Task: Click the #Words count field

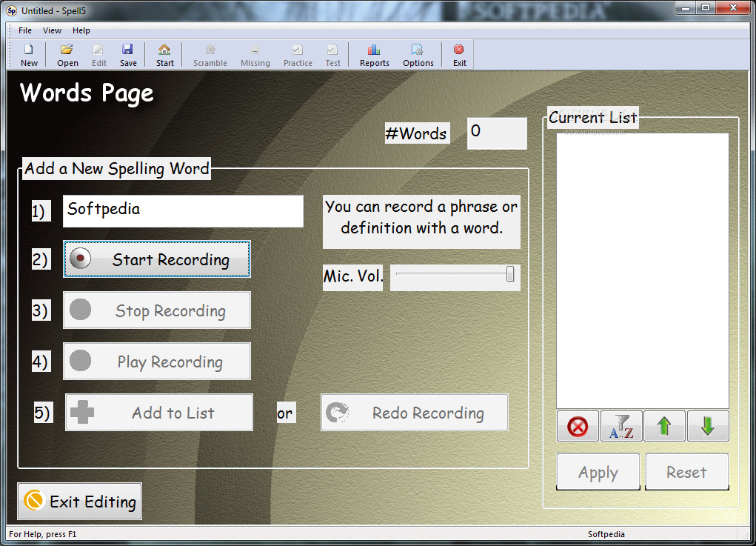Action: pos(497,133)
